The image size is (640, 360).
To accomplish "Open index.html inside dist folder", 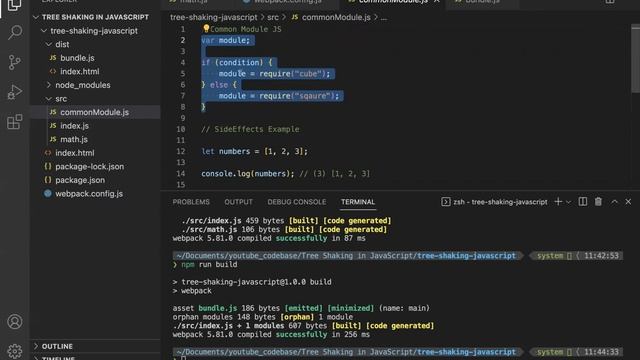I will coord(80,71).
